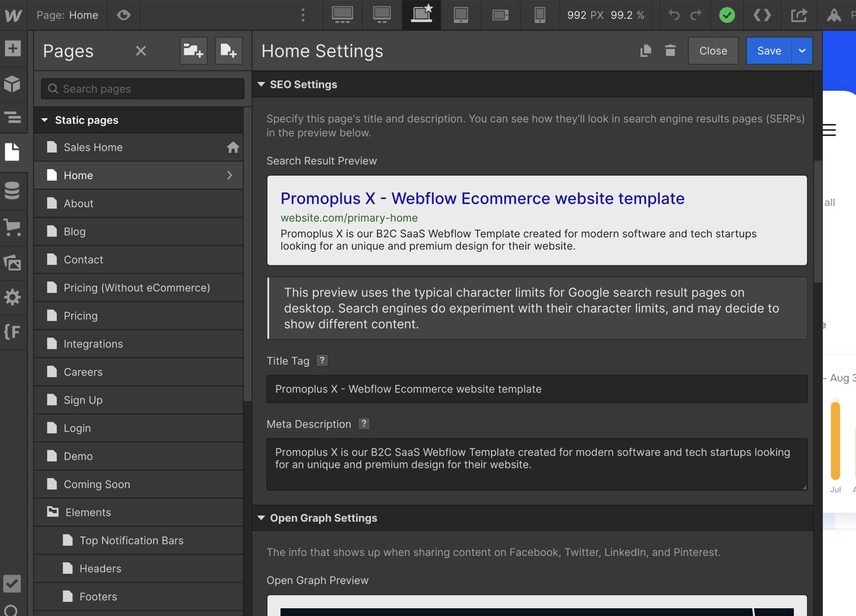Open the Home page row chevron
Viewport: 856px width, 616px height.
pyautogui.click(x=230, y=175)
